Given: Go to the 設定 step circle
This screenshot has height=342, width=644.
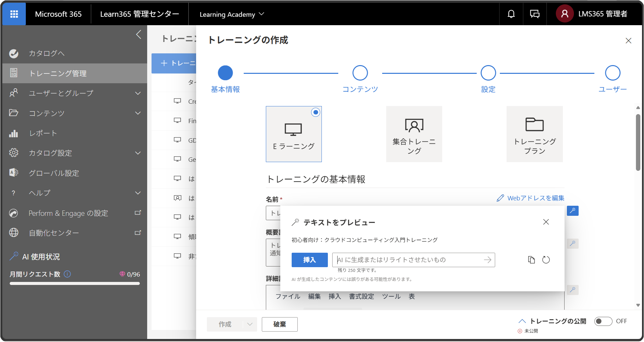Looking at the screenshot, I should (488, 73).
